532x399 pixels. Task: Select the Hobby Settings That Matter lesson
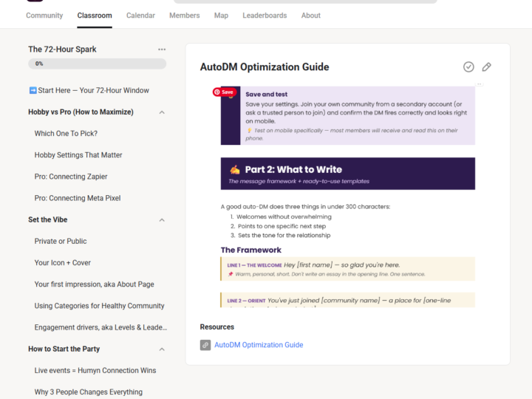pyautogui.click(x=78, y=155)
